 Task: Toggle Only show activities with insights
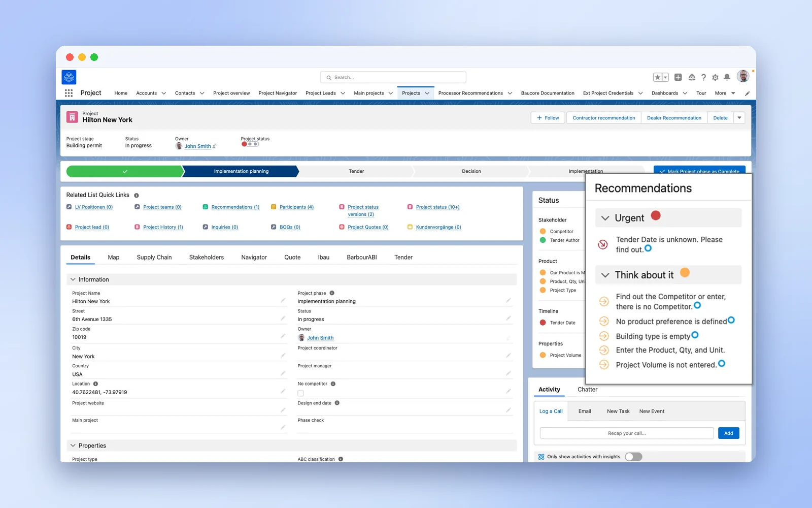point(633,457)
